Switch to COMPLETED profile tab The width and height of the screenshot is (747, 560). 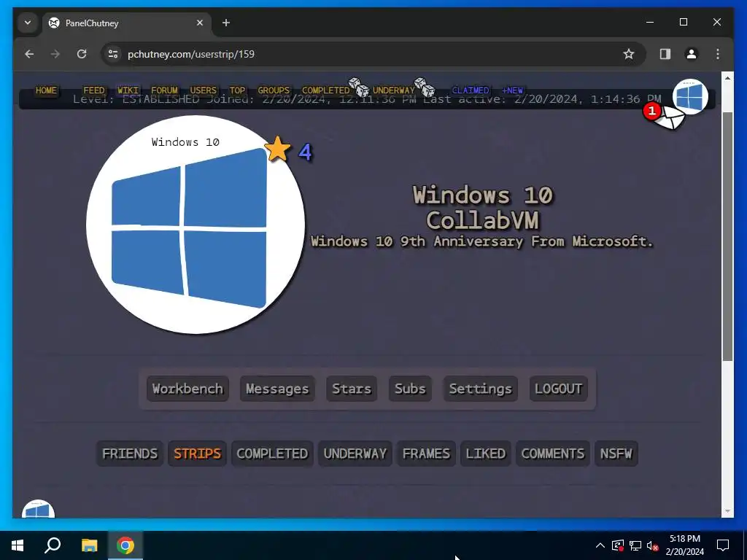(272, 454)
